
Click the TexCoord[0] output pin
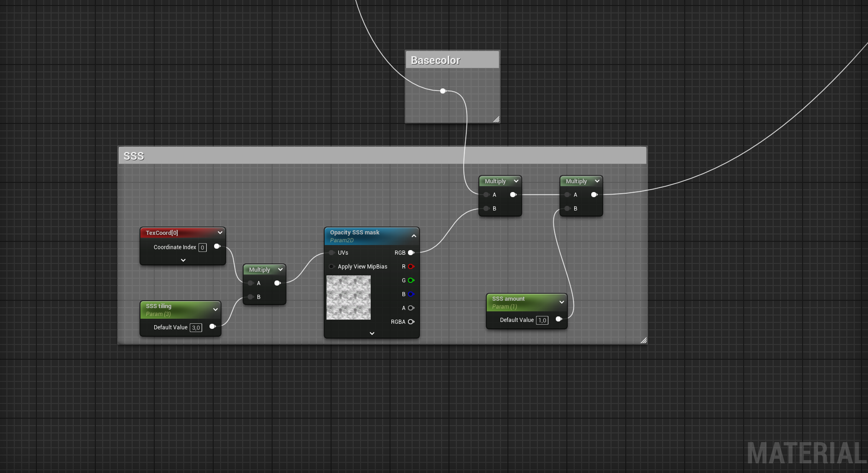point(217,246)
